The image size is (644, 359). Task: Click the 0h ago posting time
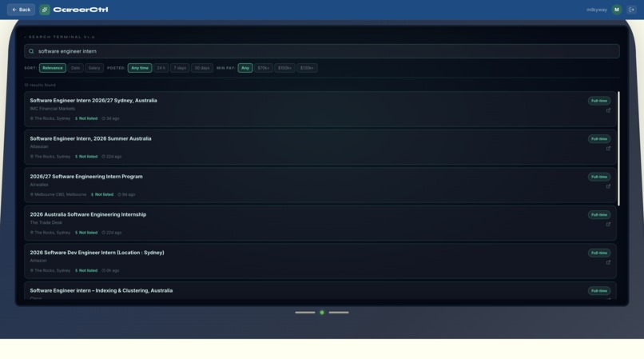(x=113, y=270)
